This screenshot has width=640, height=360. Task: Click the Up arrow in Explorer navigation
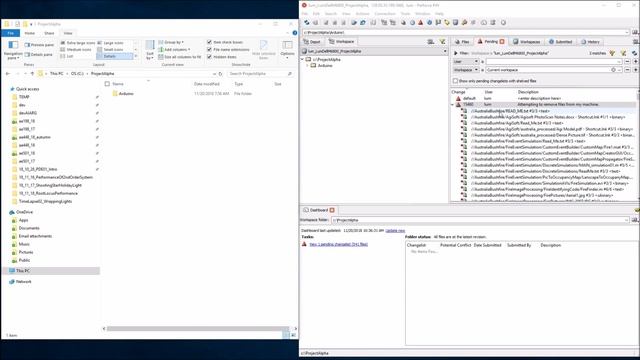point(32,74)
